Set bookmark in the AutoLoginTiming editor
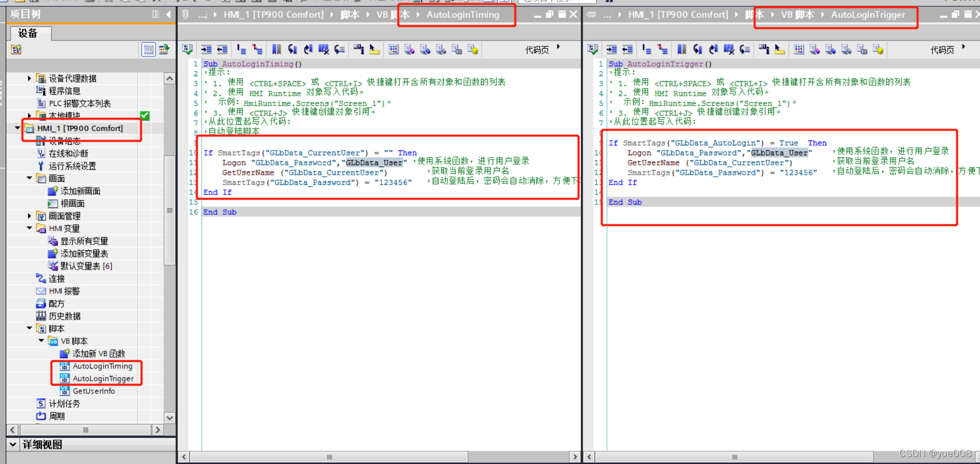The width and height of the screenshot is (980, 464). point(276,50)
